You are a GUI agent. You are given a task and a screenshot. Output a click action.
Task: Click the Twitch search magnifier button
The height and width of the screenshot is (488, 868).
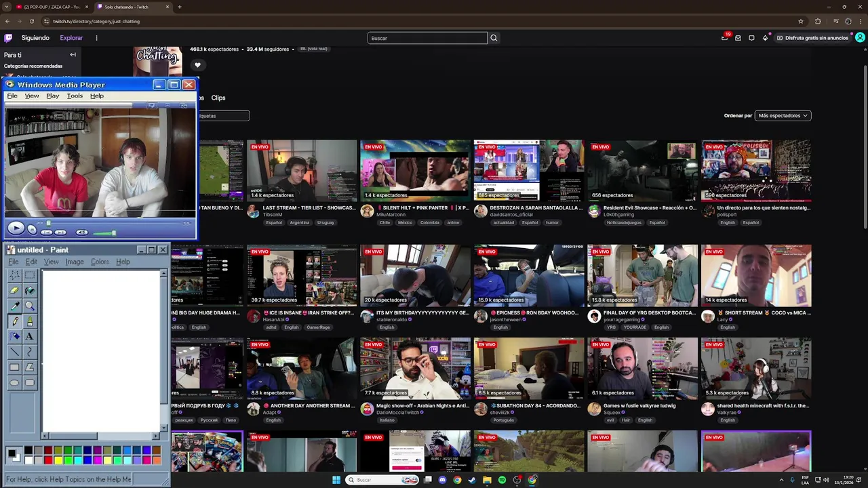tap(494, 38)
